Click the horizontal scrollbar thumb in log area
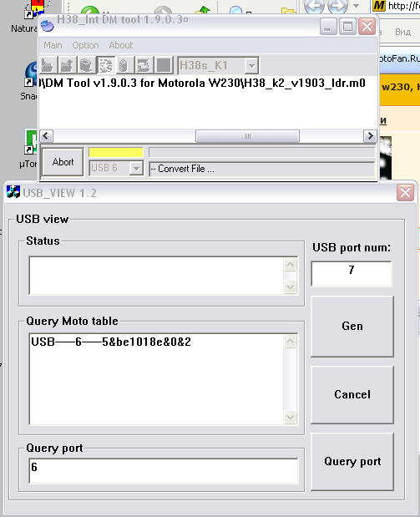 pyautogui.click(x=247, y=136)
